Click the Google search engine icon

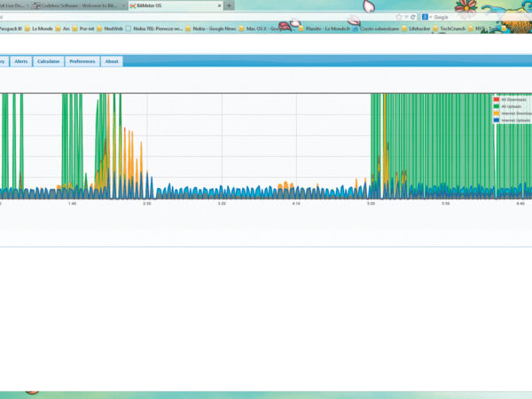tap(426, 16)
